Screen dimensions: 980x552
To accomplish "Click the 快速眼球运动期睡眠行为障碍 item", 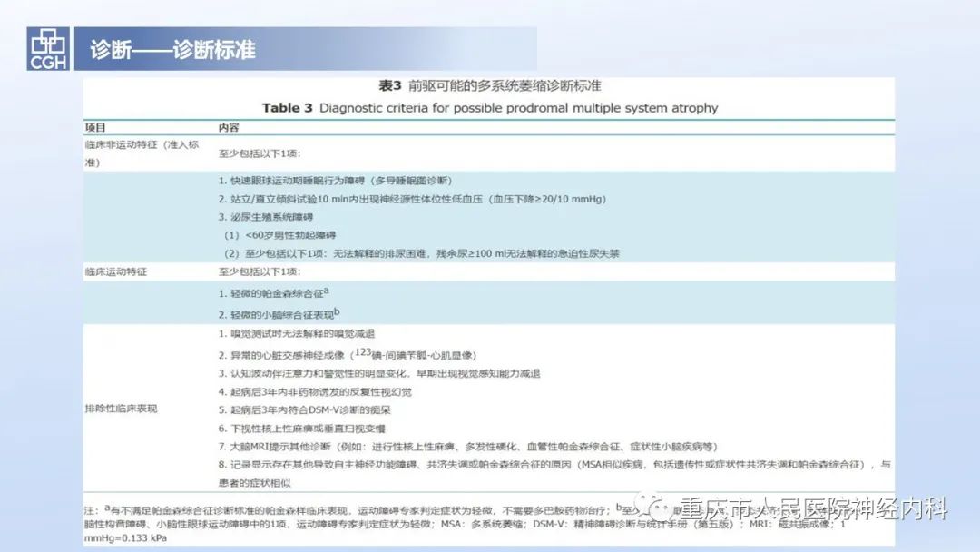I will pos(334,181).
